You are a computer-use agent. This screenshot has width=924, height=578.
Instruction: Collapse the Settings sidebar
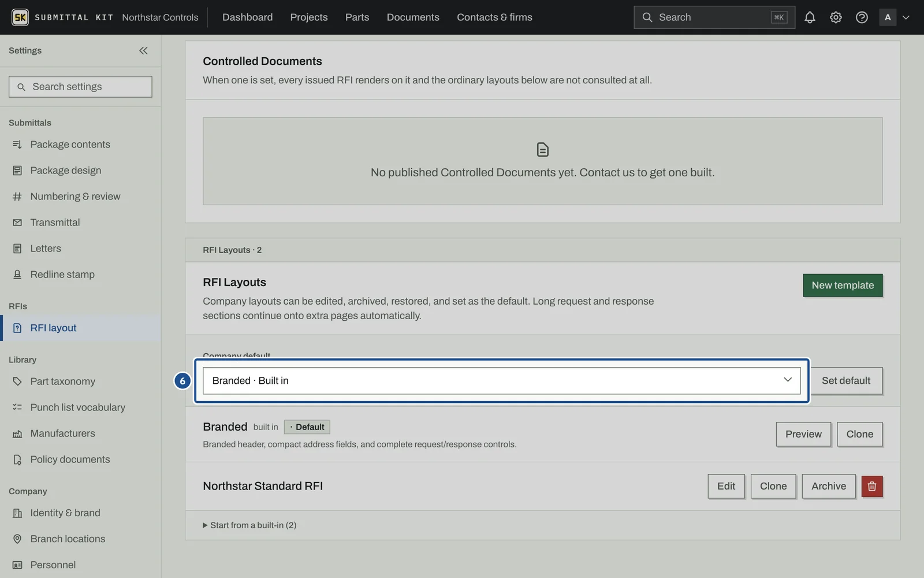143,50
